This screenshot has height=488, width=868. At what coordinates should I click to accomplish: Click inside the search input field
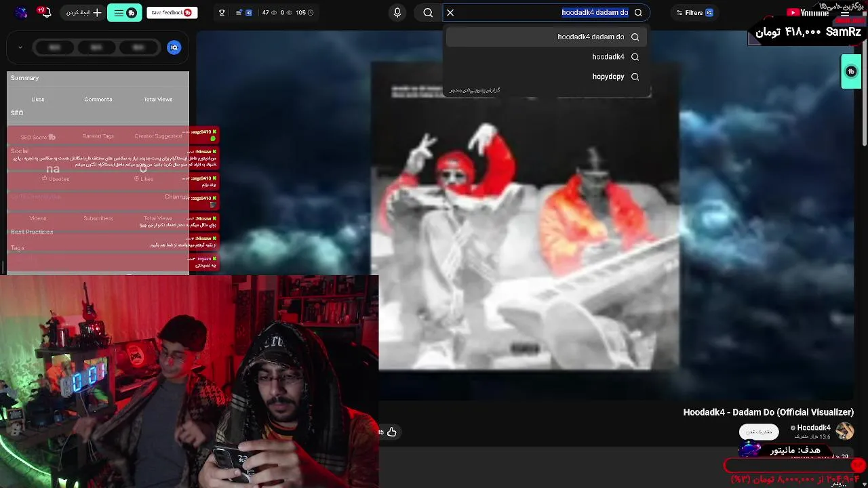pyautogui.click(x=546, y=12)
